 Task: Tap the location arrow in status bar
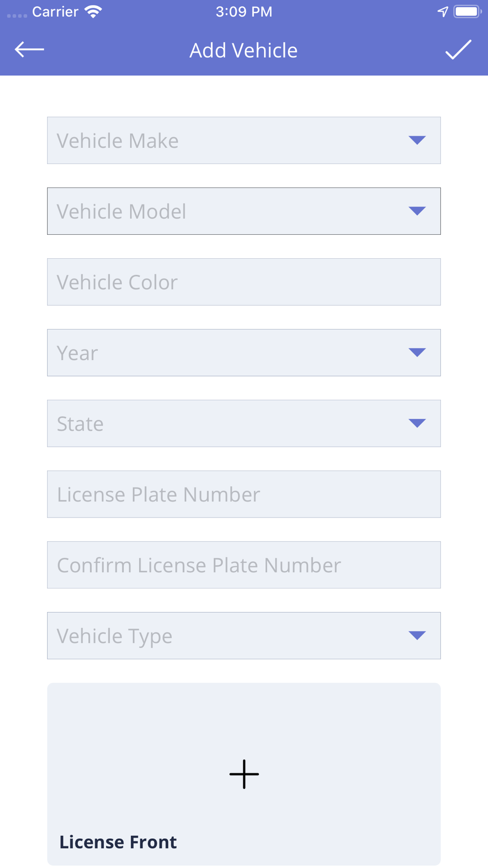(x=443, y=12)
